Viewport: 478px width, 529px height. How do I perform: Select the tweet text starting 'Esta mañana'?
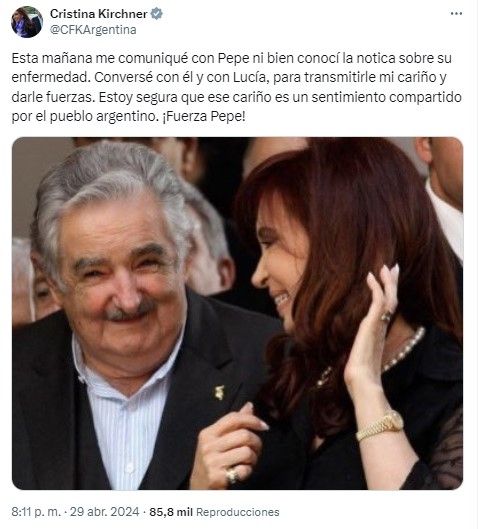coord(236,87)
